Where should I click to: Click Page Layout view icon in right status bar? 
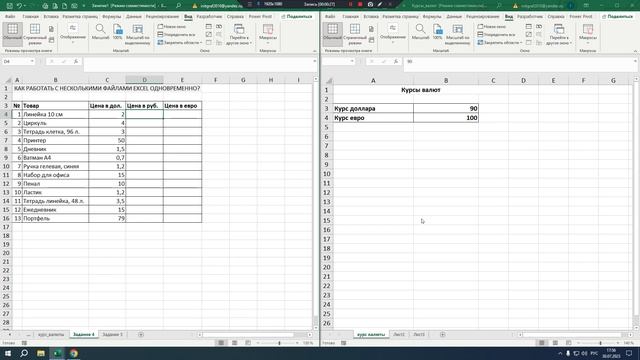(x=555, y=343)
